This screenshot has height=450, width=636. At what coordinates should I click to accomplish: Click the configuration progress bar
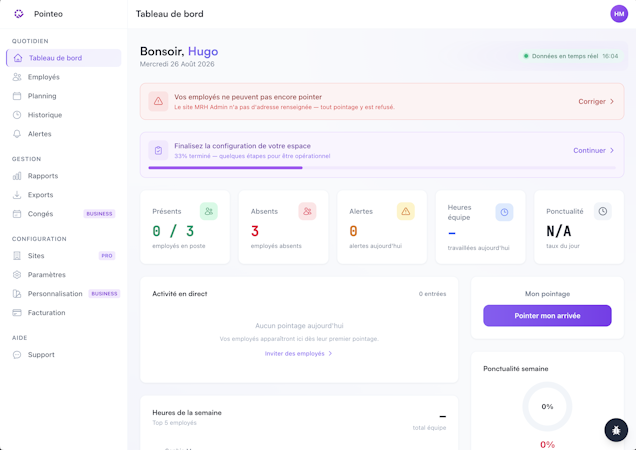pyautogui.click(x=382, y=168)
